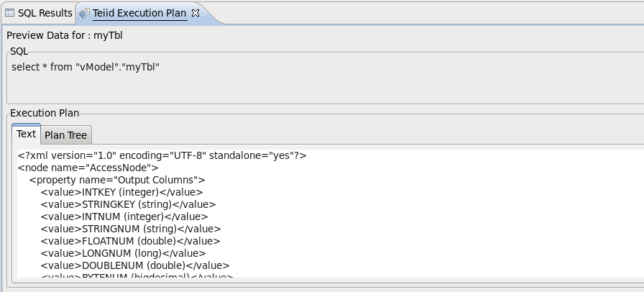Open the Plan Tree tab
This screenshot has height=292, width=644.
(65, 135)
